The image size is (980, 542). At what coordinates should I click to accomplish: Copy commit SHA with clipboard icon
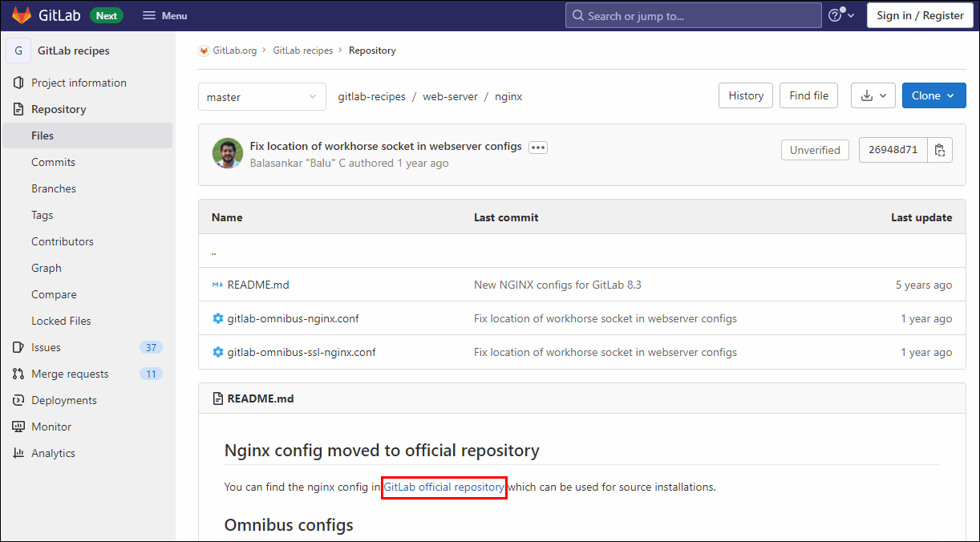pyautogui.click(x=940, y=150)
